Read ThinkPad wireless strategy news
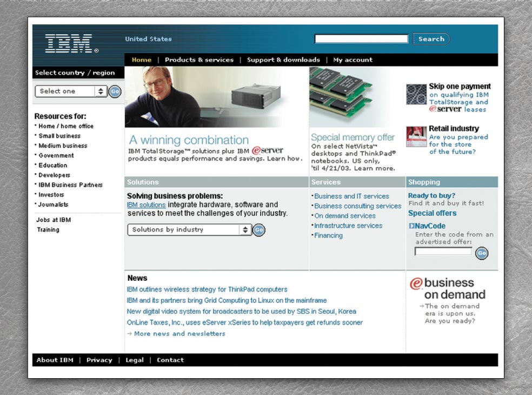Image resolution: width=532 pixels, height=395 pixels. coord(207,289)
